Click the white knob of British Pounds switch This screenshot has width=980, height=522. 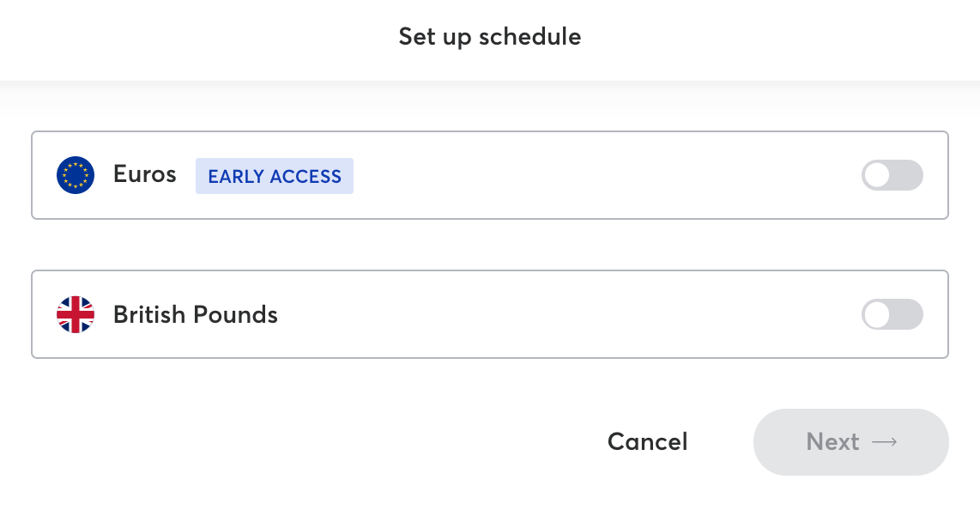click(878, 314)
